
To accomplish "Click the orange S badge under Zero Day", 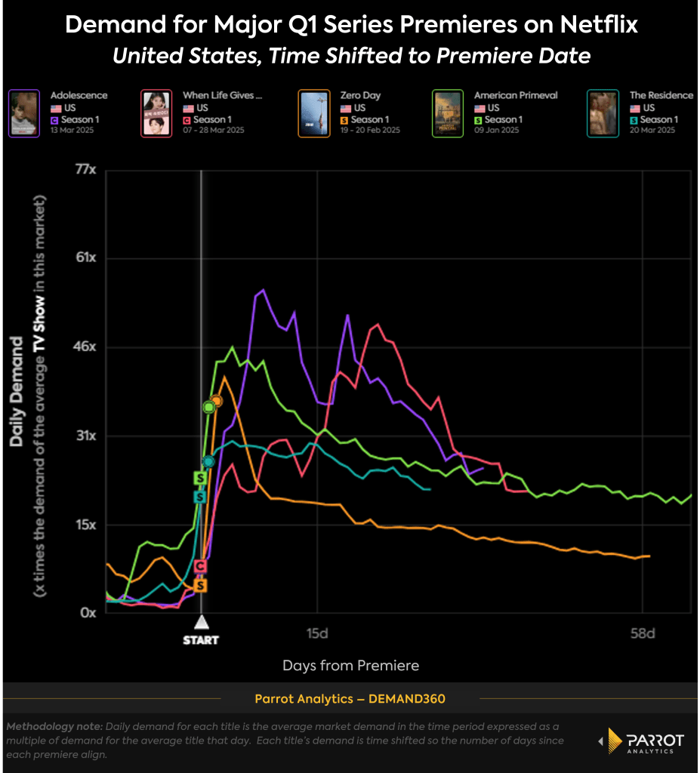I will click(345, 119).
